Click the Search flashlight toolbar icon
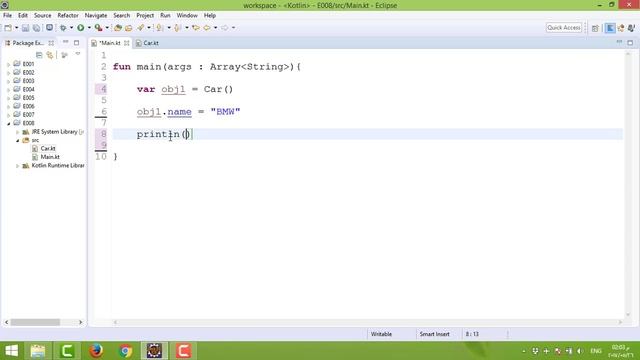Screen dimensions: 640x360 click(x=140, y=28)
